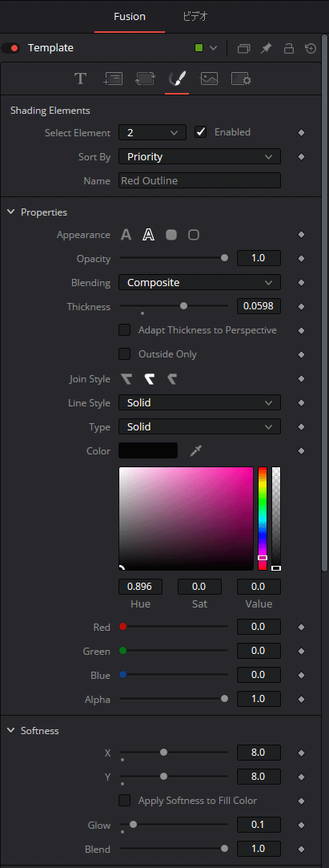Open the Settings tab icon

[x=241, y=79]
